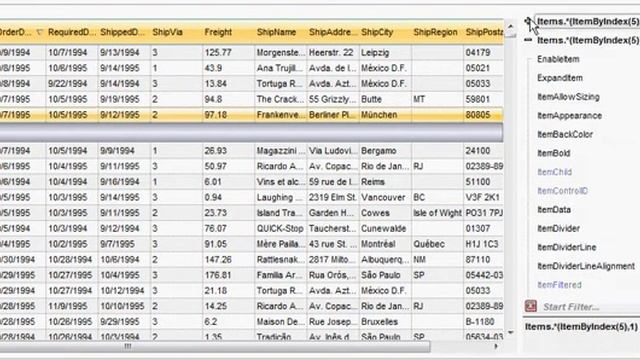Click the Morgenste... ship name cell
Image resolution: width=640 pixels, height=360 pixels.
point(280,53)
